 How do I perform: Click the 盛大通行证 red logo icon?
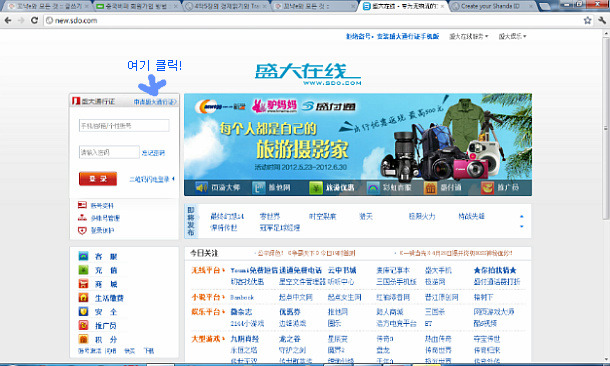pos(76,101)
